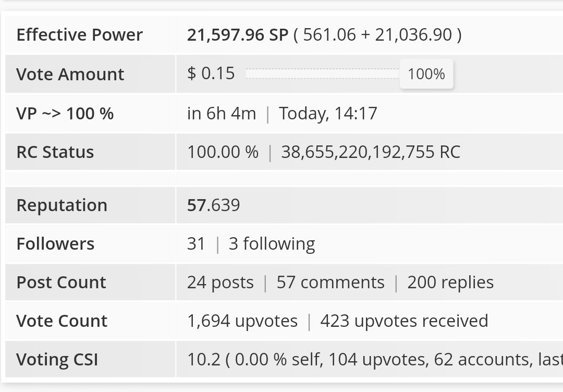This screenshot has height=392, width=563.
Task: View the "1,694 upvotes" entry
Action: pos(242,321)
